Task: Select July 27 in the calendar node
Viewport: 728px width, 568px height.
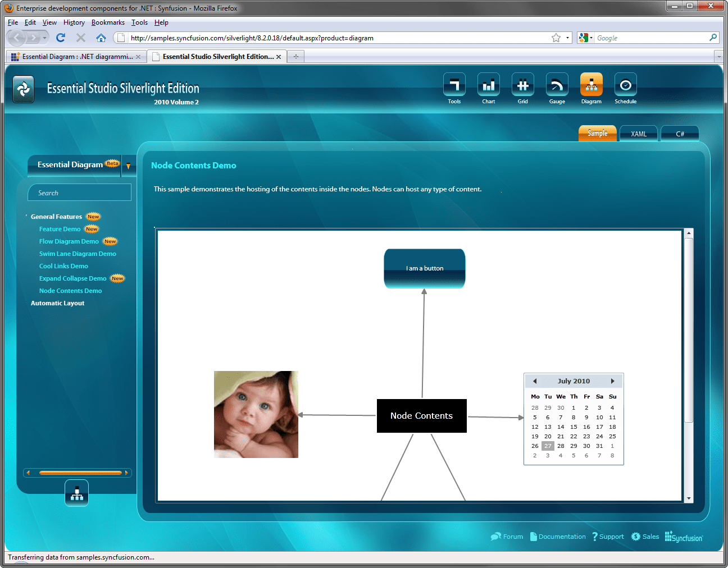Action: 547,445
